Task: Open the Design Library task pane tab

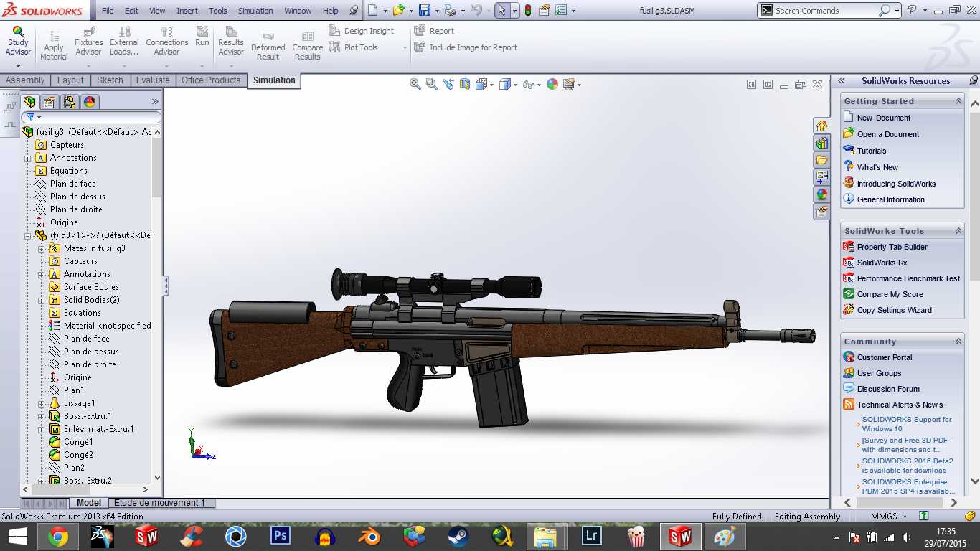Action: tap(821, 143)
